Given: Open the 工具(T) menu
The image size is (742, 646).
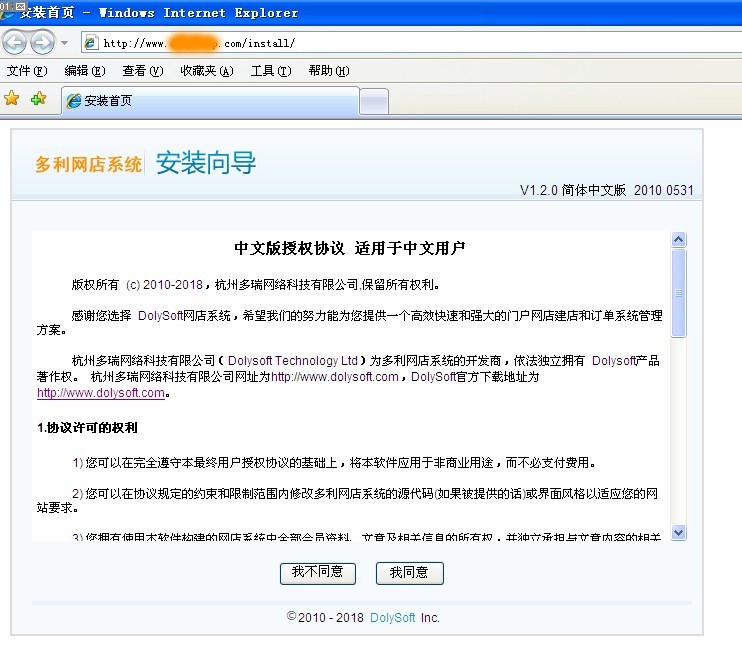Looking at the screenshot, I should 271,71.
